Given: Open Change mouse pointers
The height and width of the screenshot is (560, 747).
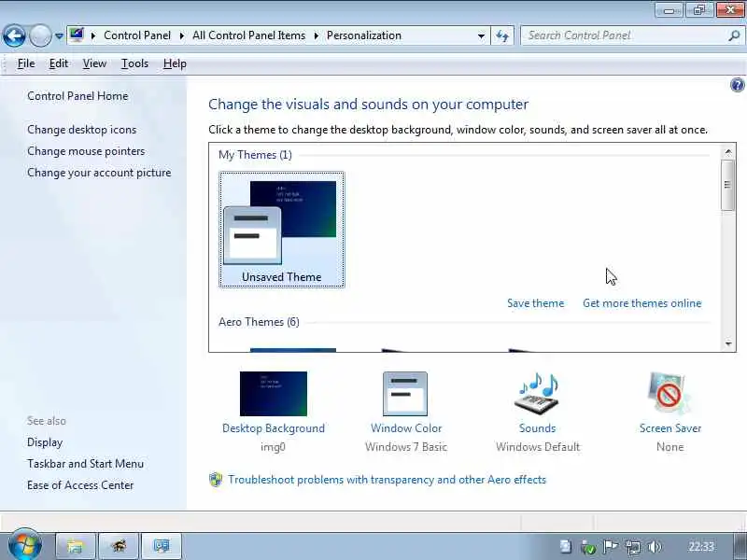Looking at the screenshot, I should pos(86,151).
